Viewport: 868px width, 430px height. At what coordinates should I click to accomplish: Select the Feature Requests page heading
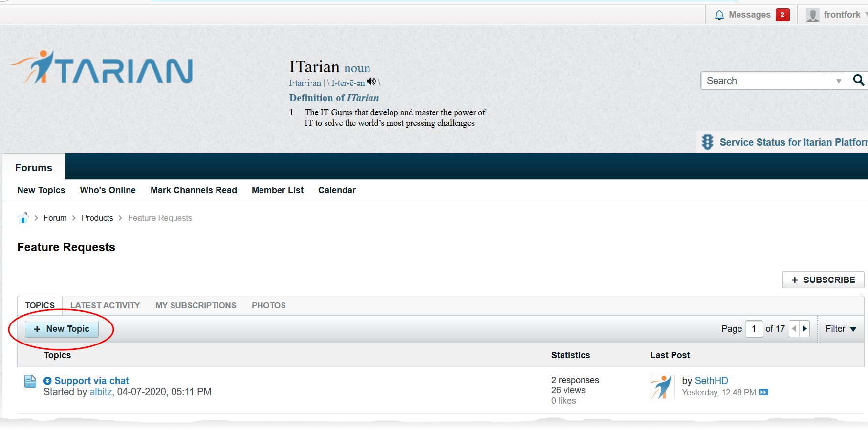[x=66, y=247]
